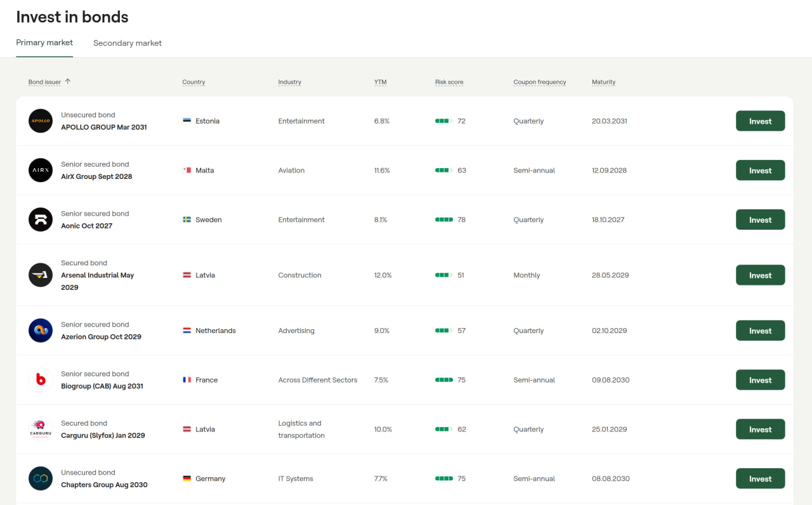812x505 pixels.
Task: Click the maturity date 20.03.2031
Action: point(610,121)
